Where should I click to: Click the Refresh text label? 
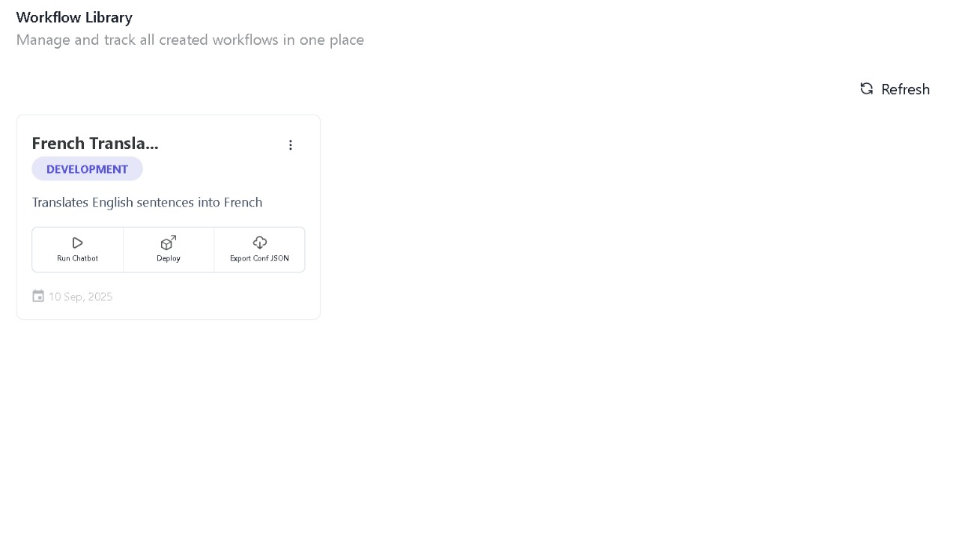click(x=905, y=89)
